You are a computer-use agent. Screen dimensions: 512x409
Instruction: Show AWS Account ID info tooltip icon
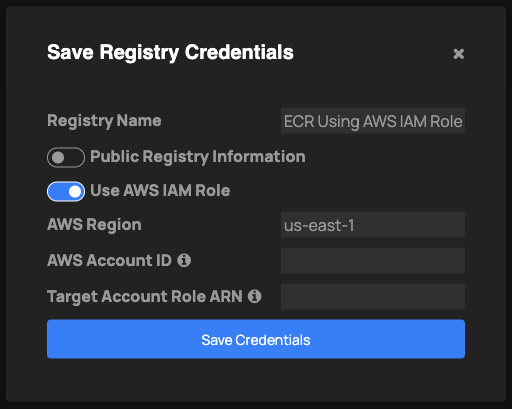pos(184,260)
